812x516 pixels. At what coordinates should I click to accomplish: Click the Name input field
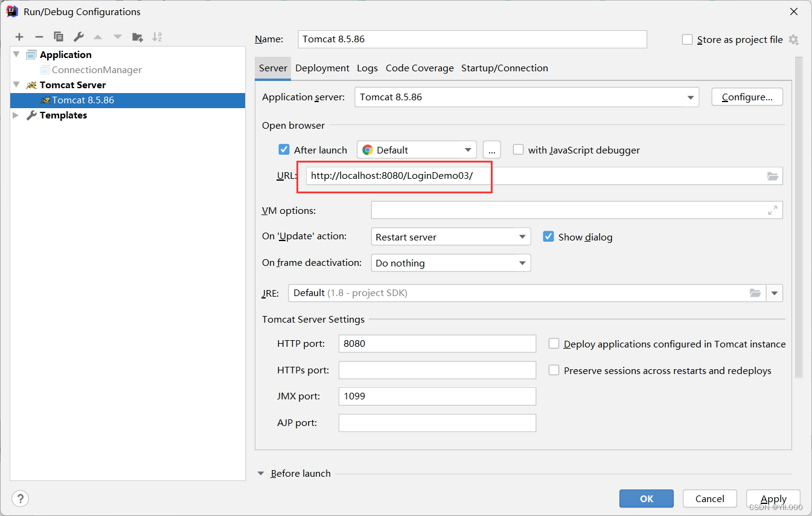click(x=473, y=39)
